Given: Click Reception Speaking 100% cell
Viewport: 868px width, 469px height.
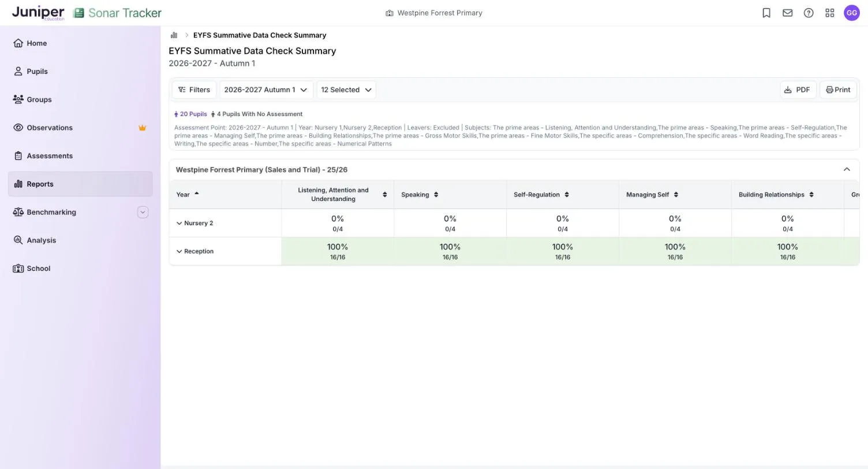Looking at the screenshot, I should (x=450, y=252).
